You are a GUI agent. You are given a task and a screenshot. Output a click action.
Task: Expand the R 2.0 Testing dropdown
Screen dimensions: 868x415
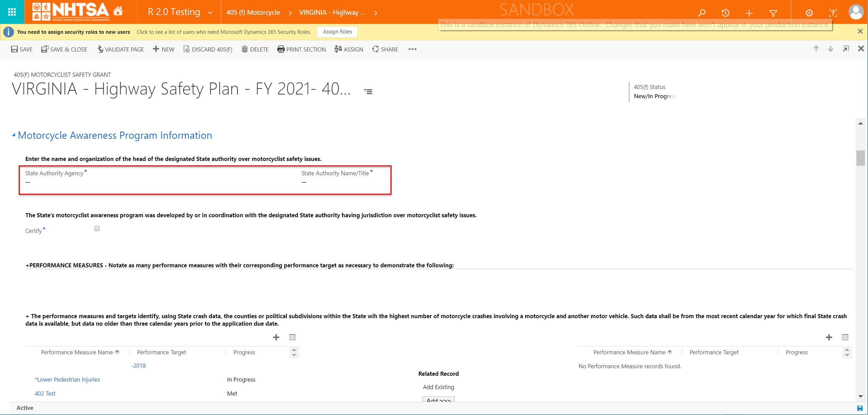210,13
